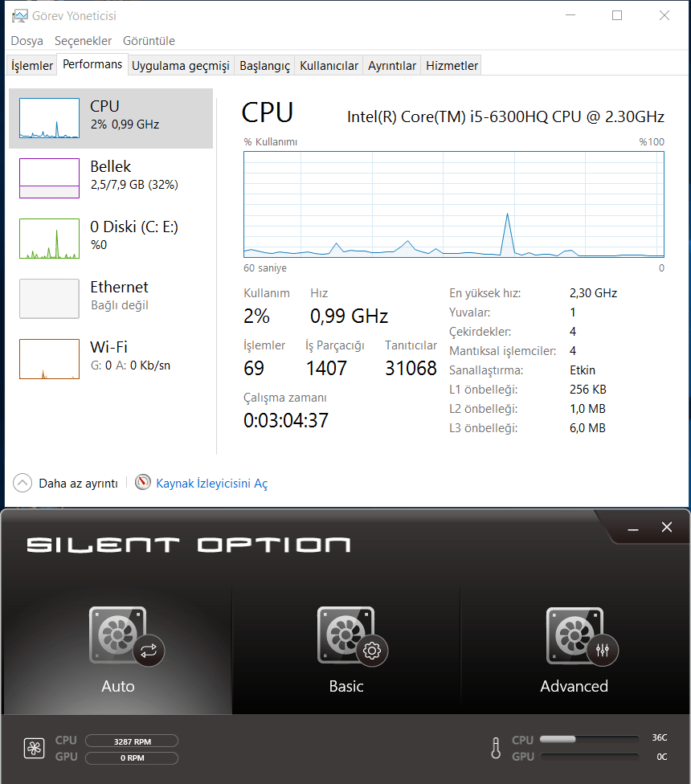Switch to the Başlangıç tab
This screenshot has width=691, height=784.
point(264,66)
